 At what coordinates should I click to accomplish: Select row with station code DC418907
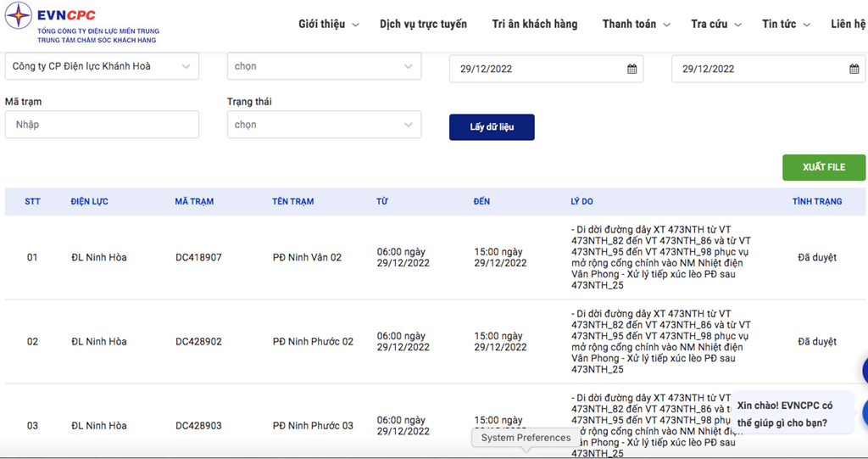pos(198,257)
